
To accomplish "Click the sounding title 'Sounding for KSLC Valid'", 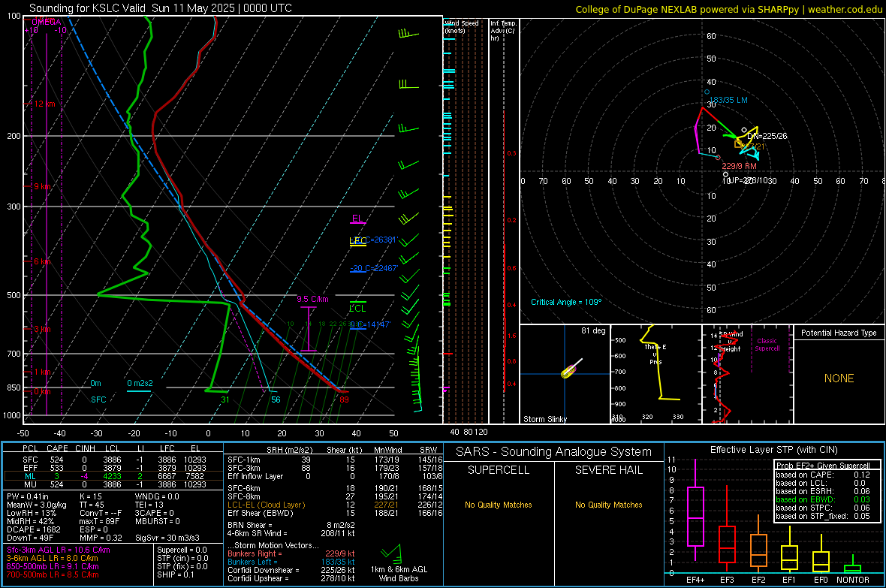I will click(x=89, y=8).
